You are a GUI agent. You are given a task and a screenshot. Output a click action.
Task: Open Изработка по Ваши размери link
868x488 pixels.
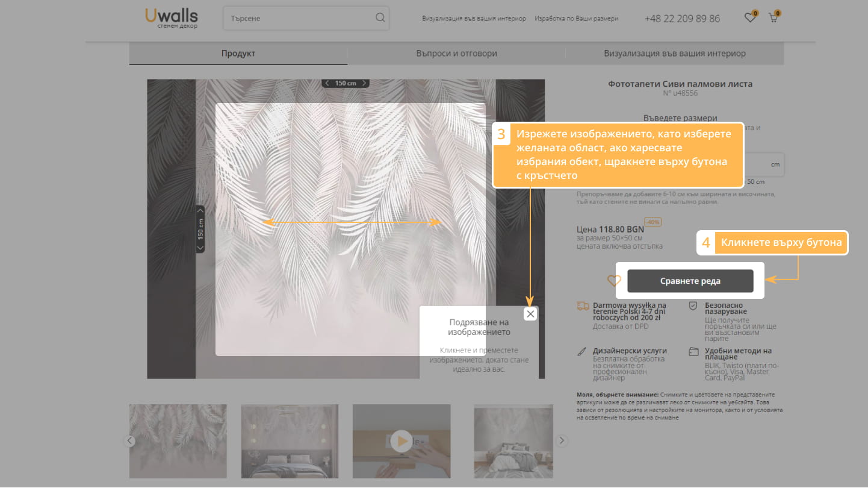pyautogui.click(x=576, y=19)
